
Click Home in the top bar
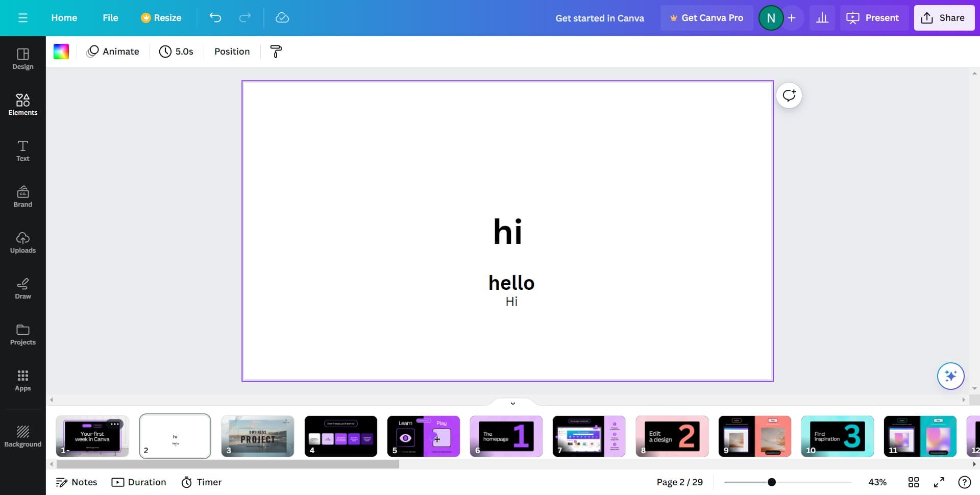[x=64, y=17]
